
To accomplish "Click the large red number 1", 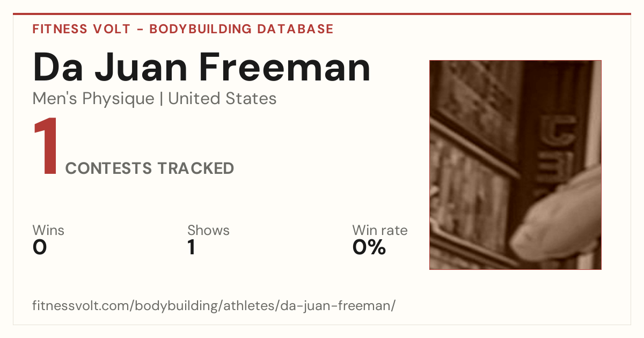I will [46, 147].
